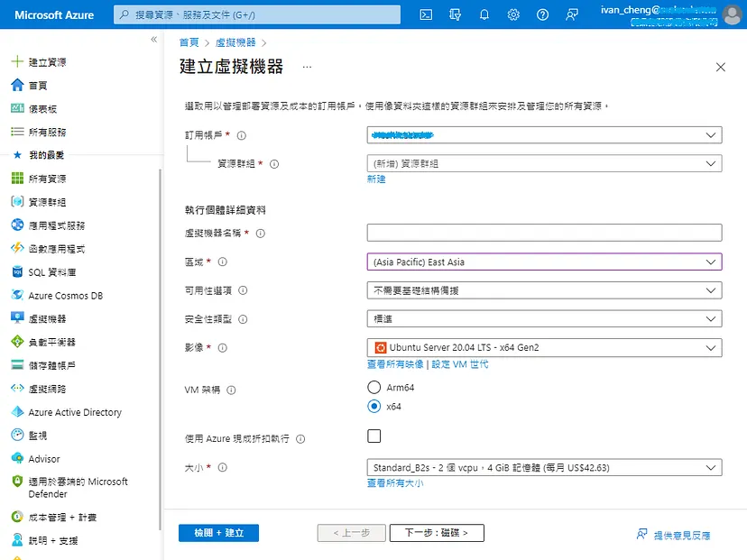Screen dimensions: 747x560
Task: Select the x64 architecture radio button
Action: [374, 406]
